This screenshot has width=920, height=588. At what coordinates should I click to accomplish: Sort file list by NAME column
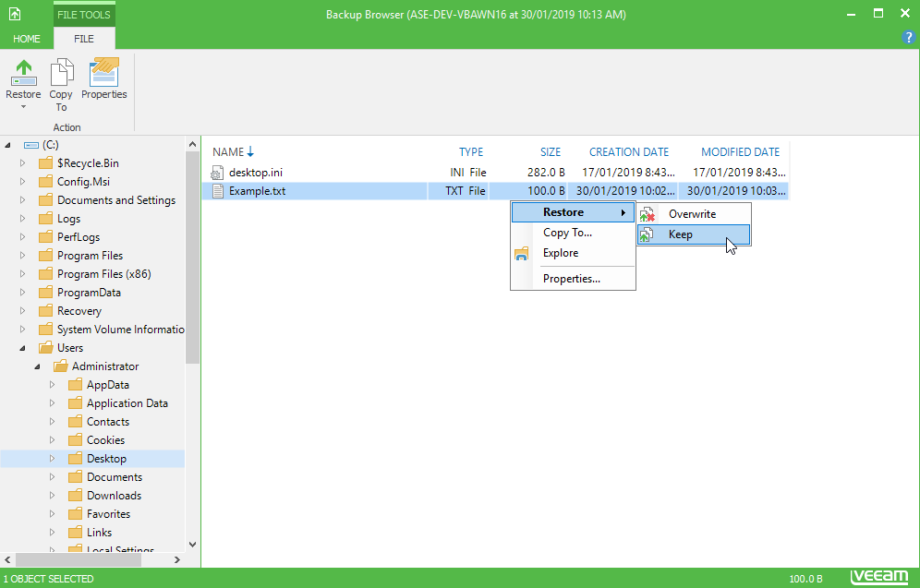tap(228, 152)
